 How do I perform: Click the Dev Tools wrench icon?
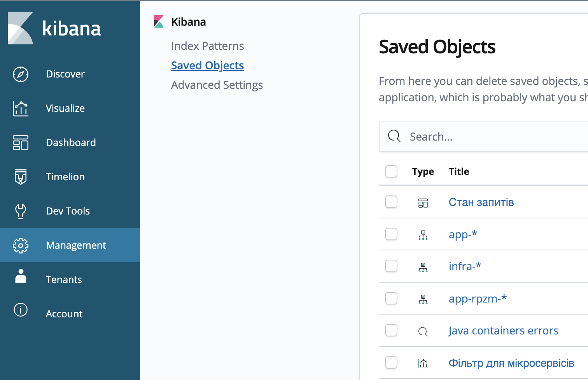21,211
